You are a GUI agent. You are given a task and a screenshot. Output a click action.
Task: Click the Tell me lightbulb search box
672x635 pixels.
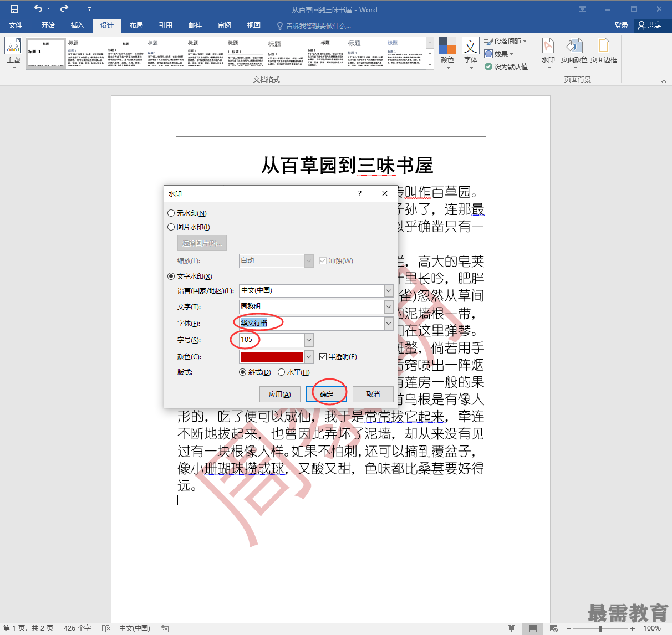[314, 25]
